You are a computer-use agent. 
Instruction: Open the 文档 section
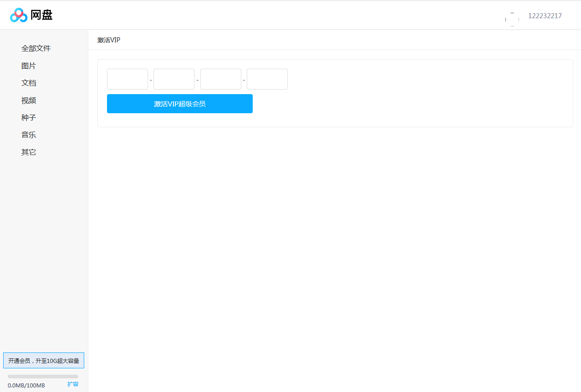tap(28, 82)
